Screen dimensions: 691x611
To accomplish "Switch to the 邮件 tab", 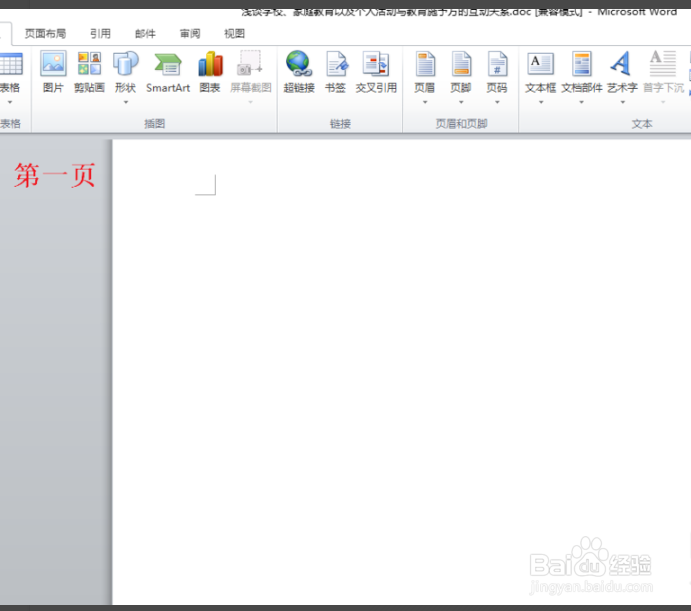I will click(145, 34).
